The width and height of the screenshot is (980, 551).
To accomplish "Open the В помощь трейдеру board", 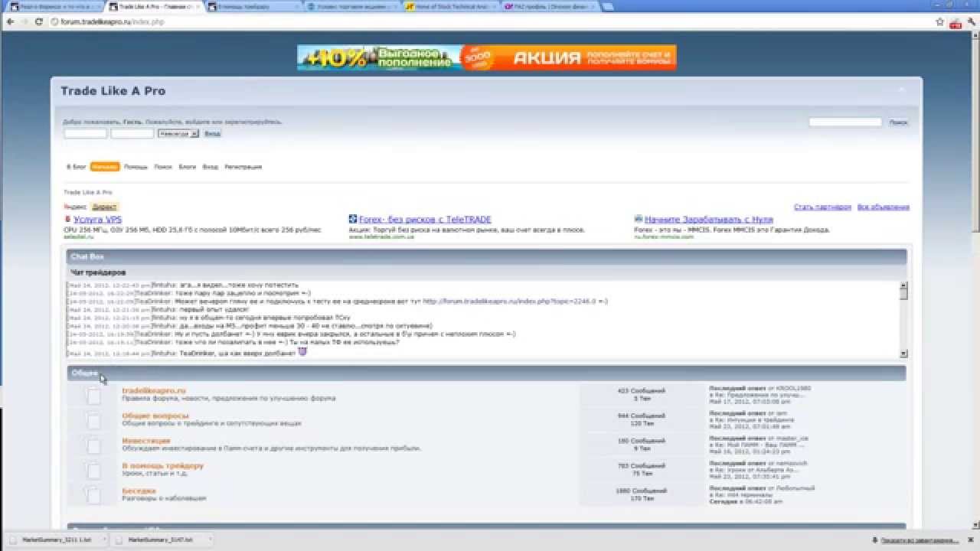I will click(x=163, y=465).
